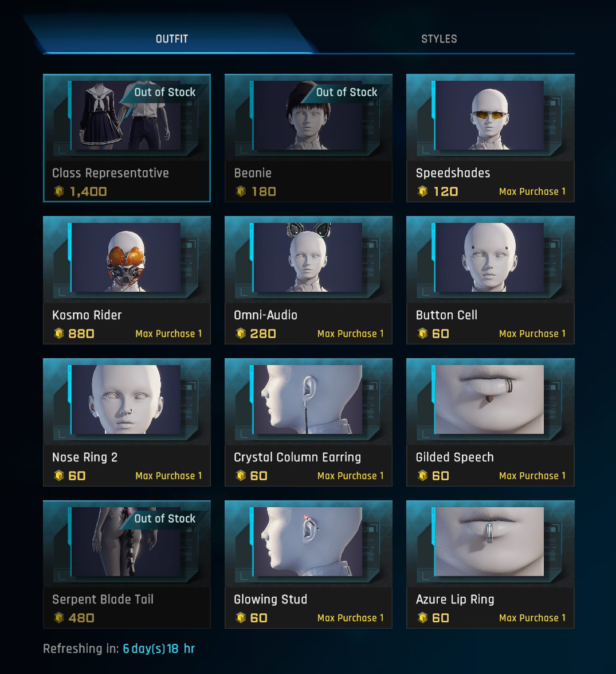Select the Button Cell piercing preview

[x=489, y=257]
